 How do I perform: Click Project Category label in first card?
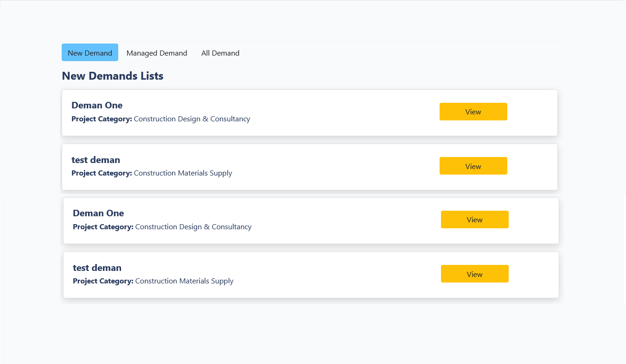tap(102, 119)
